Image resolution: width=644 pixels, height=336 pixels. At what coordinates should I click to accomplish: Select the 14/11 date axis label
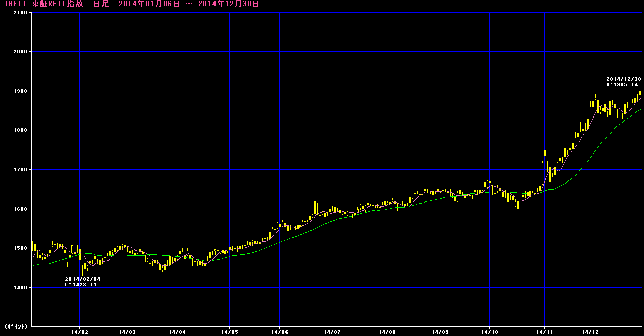(544, 332)
